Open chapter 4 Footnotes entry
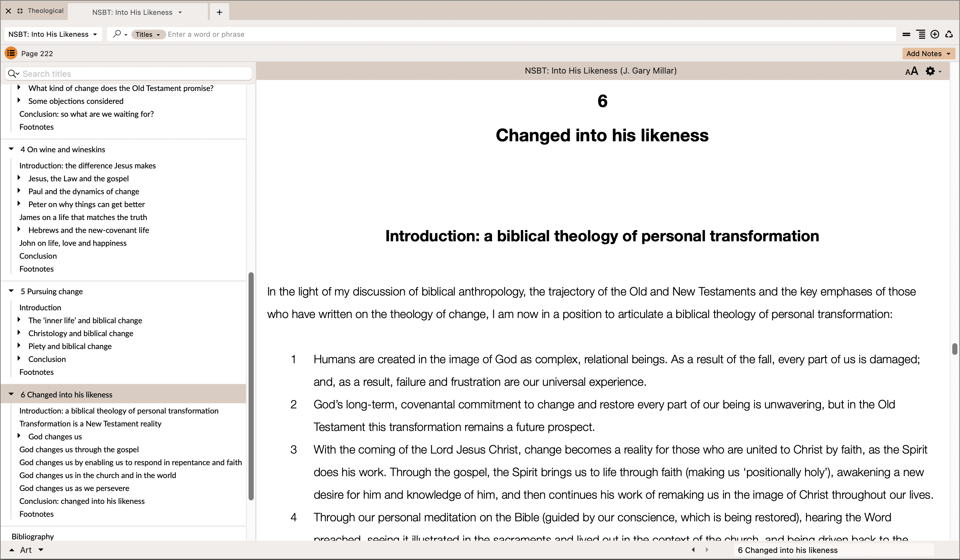 pos(36,269)
